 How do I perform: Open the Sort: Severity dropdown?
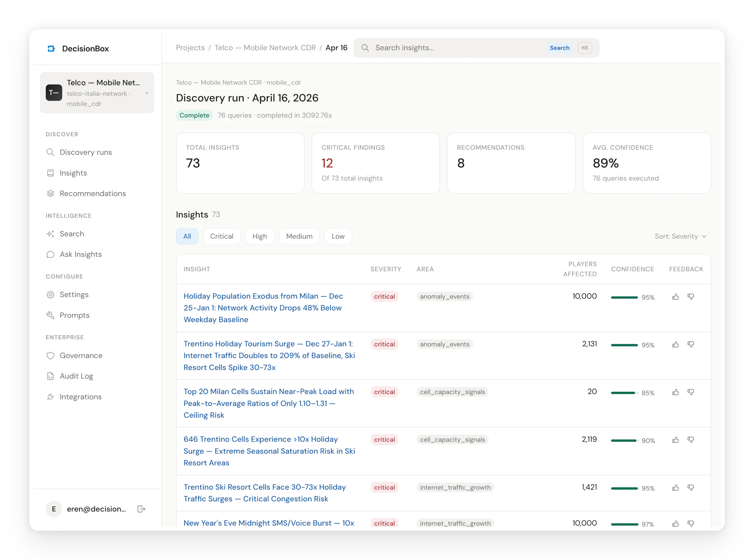pyautogui.click(x=680, y=236)
